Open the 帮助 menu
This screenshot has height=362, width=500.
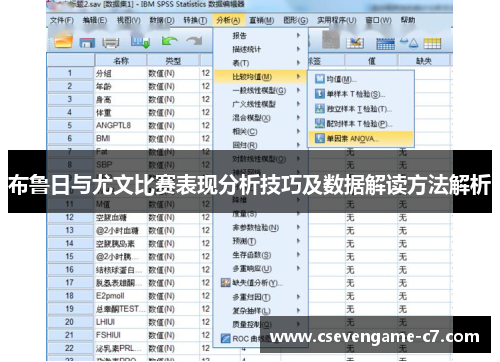[x=408, y=21]
